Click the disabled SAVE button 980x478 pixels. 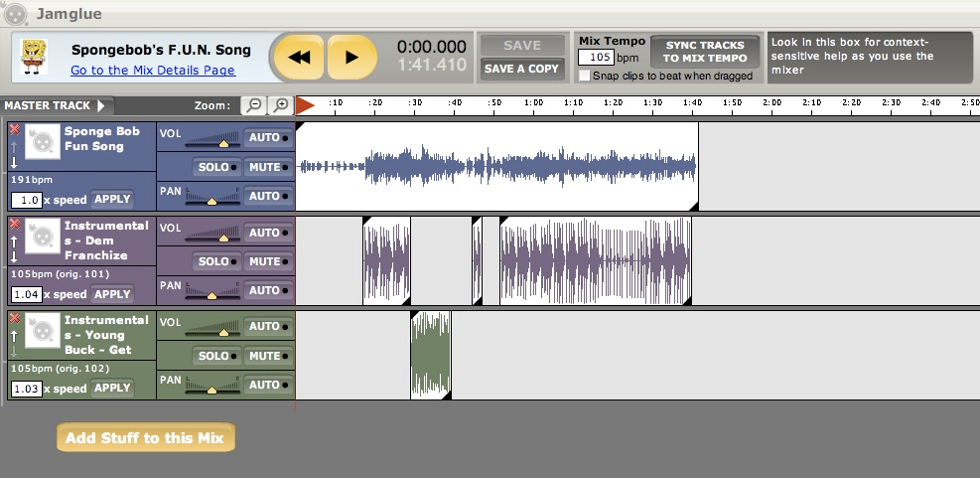(x=522, y=46)
